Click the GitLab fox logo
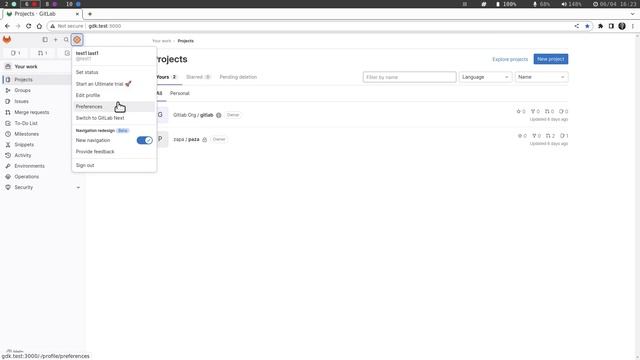The image size is (640, 360). 7,40
